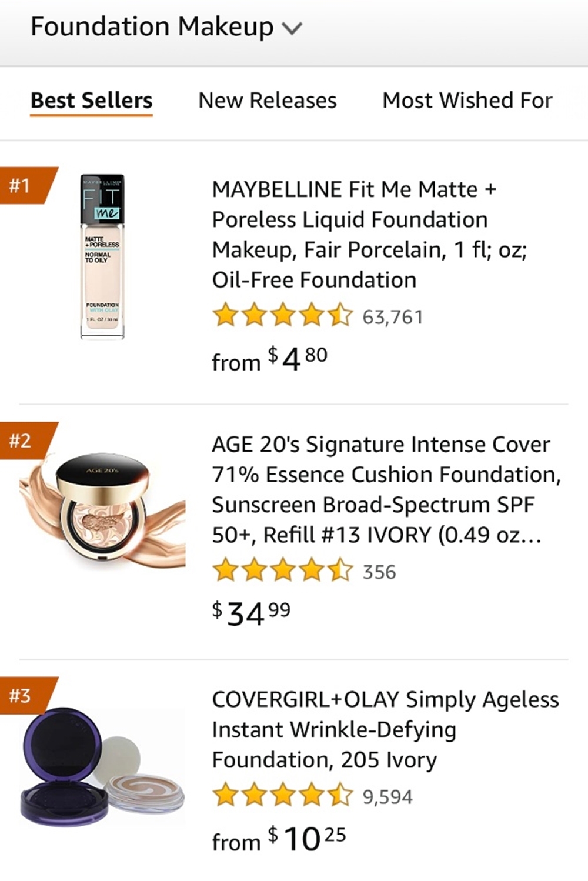View the 63,761 reviews for Maybelline

[393, 317]
